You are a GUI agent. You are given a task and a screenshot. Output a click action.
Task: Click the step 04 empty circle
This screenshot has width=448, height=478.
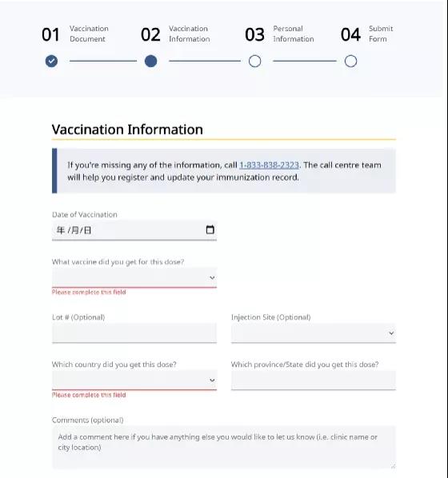[x=350, y=61]
